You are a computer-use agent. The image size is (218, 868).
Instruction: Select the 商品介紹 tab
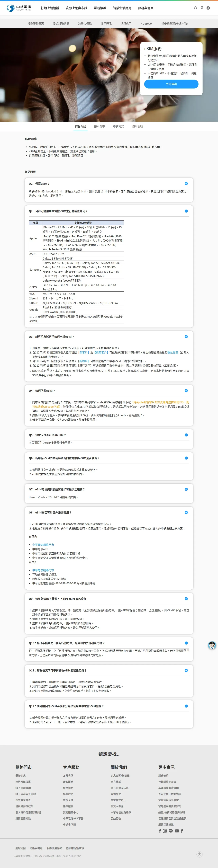click(80, 126)
